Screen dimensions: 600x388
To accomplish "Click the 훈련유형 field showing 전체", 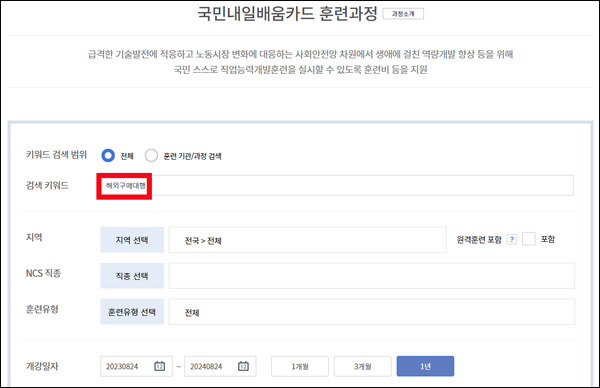I will tap(372, 312).
